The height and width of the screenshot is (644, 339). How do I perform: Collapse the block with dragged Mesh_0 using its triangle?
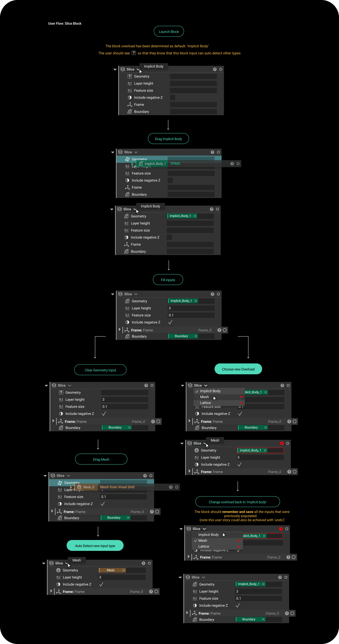[45, 476]
